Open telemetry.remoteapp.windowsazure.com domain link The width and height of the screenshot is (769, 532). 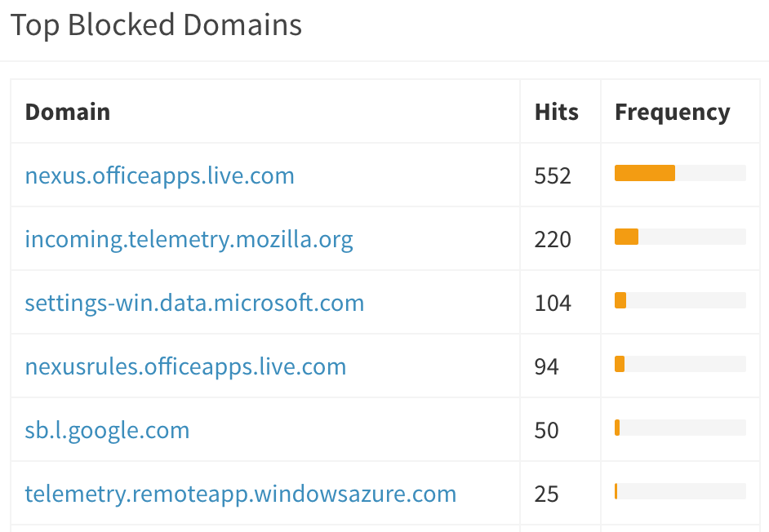240,494
